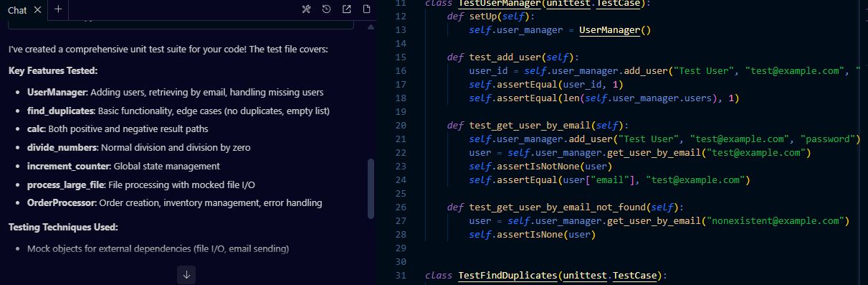Click 'Mock objects for external dependencies' line
Screen dimensions: 868x285
click(158, 249)
